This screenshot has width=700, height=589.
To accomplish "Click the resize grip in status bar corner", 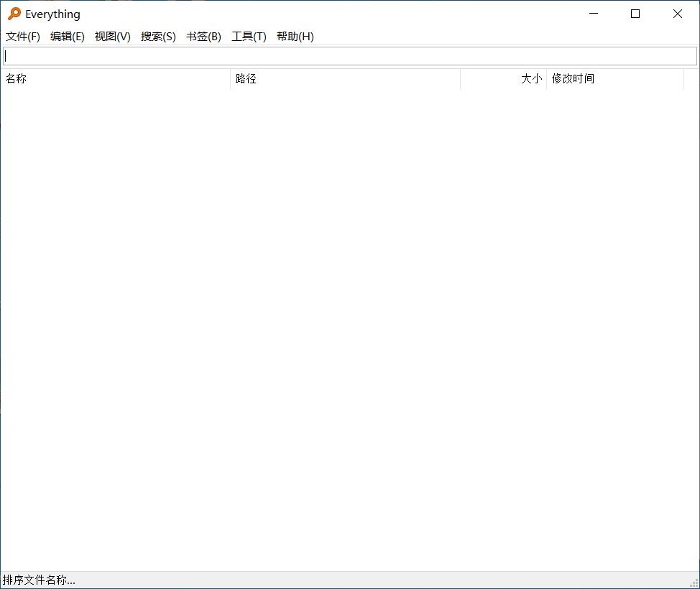I will click(694, 583).
